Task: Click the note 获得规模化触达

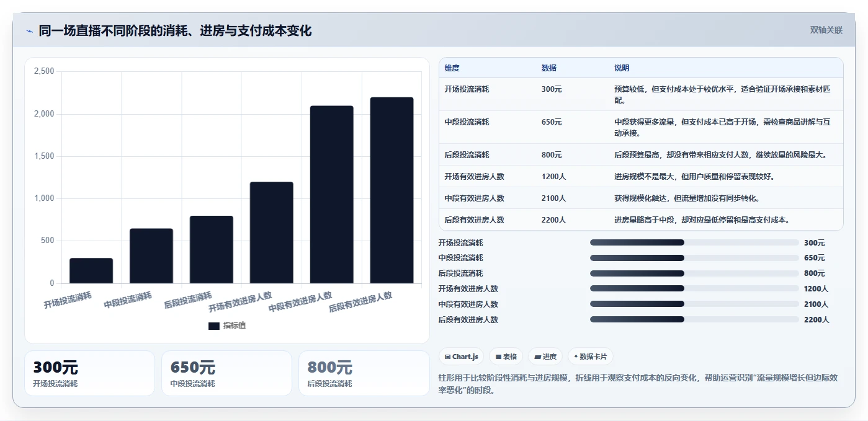Action: [x=687, y=198]
